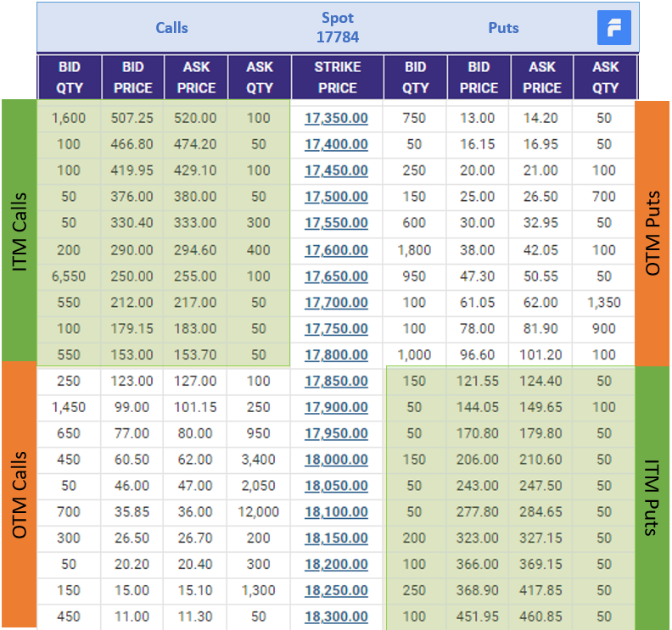Click the ITM Calls label

[x=19, y=231]
